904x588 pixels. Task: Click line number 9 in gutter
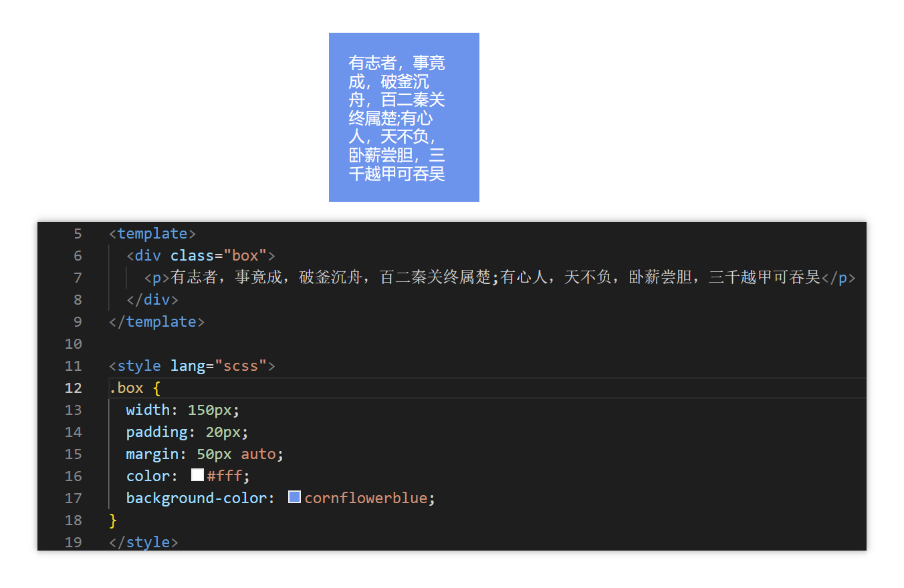[x=78, y=322]
